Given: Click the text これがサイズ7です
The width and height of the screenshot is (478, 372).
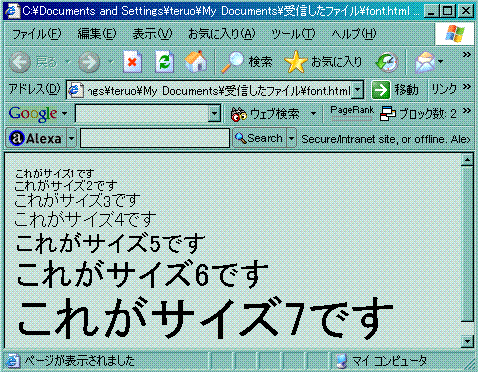Looking at the screenshot, I should tap(206, 317).
